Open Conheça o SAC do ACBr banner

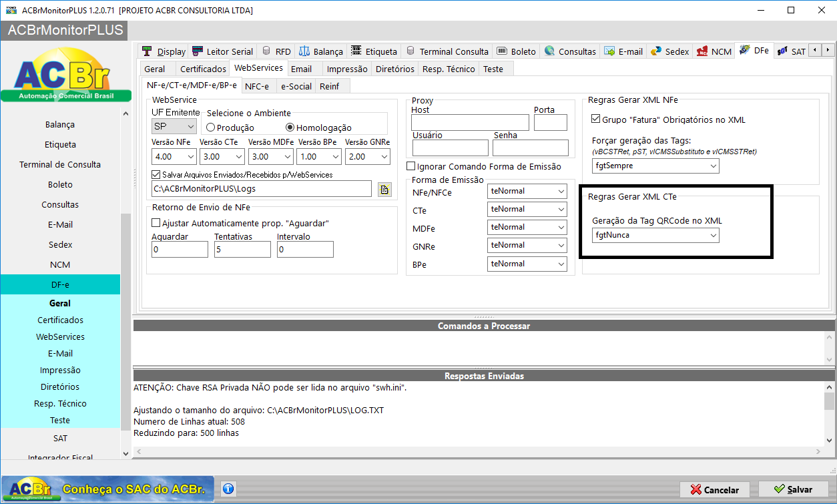pos(107,489)
